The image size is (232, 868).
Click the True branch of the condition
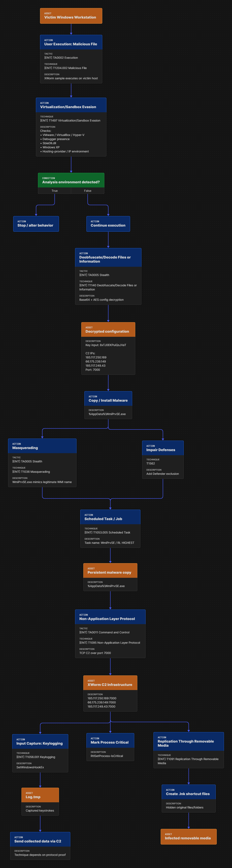tap(55, 191)
